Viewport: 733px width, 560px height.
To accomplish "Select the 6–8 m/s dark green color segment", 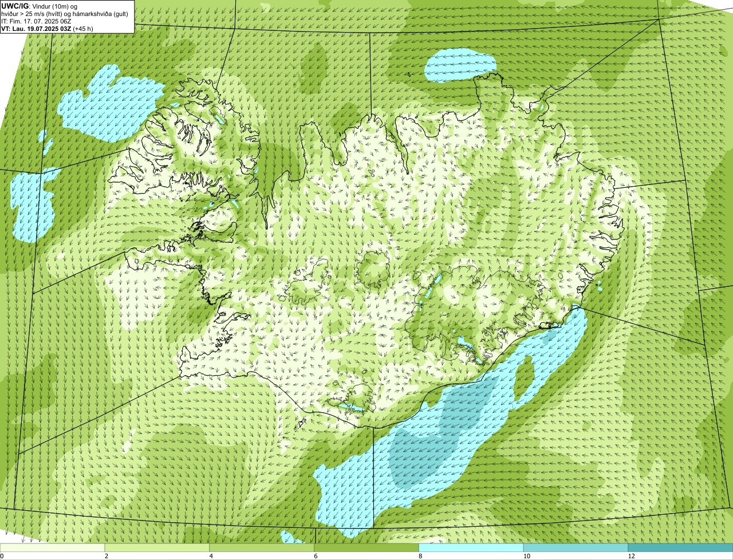I will pyautogui.click(x=366, y=547).
